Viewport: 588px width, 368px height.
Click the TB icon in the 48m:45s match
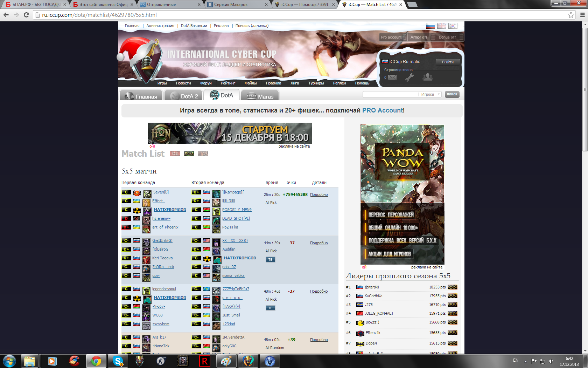tap(271, 308)
